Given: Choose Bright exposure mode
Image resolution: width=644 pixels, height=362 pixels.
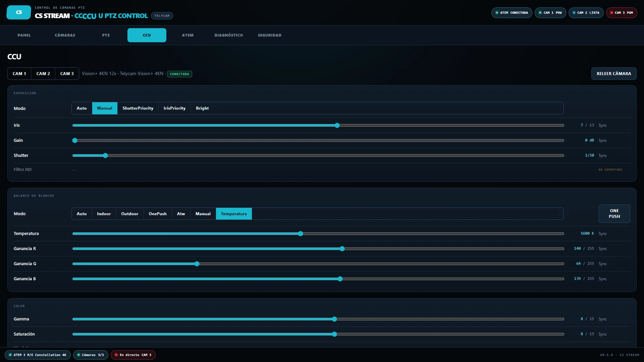Looking at the screenshot, I should tap(202, 108).
